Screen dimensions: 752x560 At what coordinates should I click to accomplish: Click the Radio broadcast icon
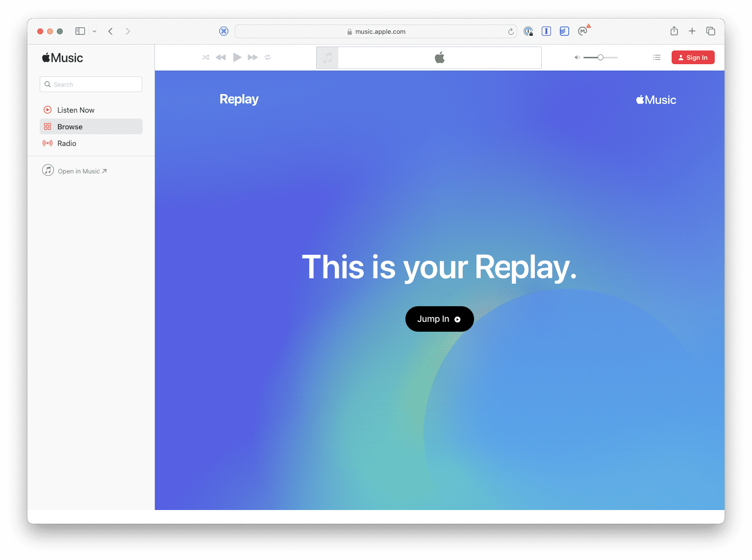tap(48, 143)
